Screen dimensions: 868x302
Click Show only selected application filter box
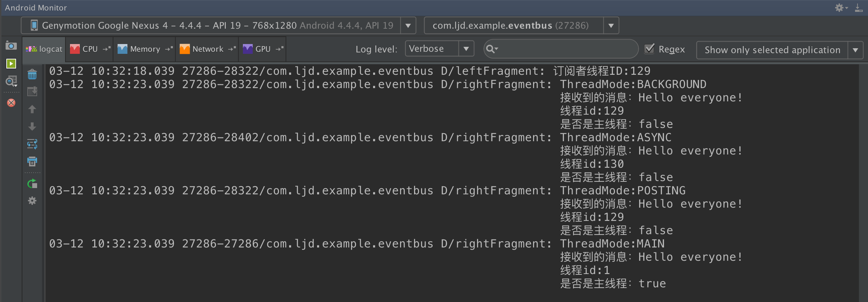click(780, 50)
